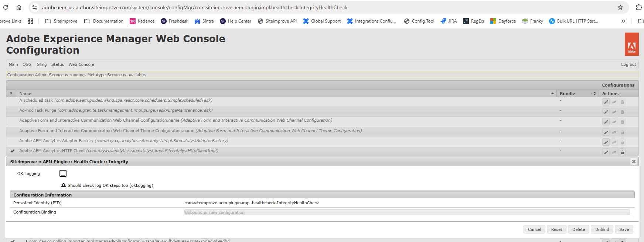Viewport: 644px width, 242px height.
Task: Open the Web Console menu
Action: [81, 64]
